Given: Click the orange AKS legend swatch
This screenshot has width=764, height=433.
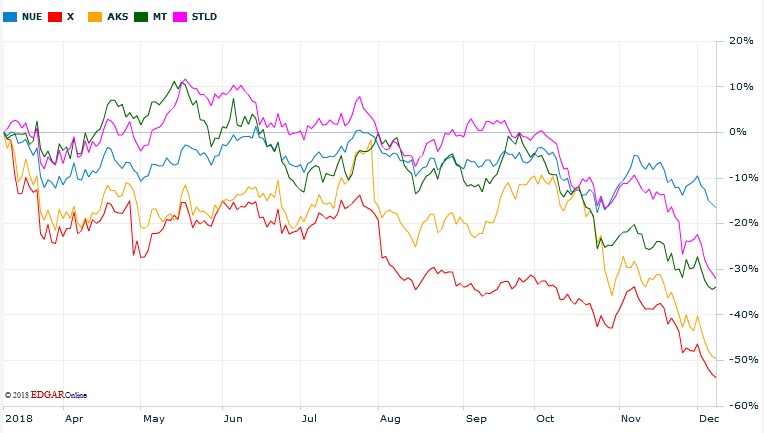Looking at the screenshot, I should [95, 17].
